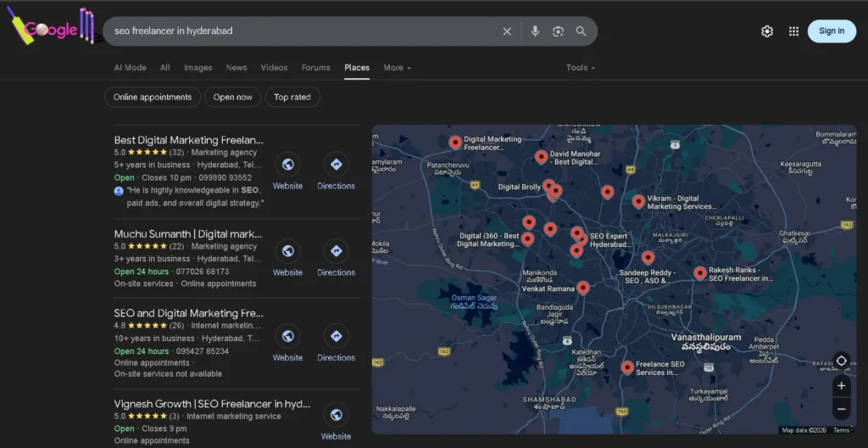Select the Rakesh Ranks map pin
The image size is (868, 448).
699,273
